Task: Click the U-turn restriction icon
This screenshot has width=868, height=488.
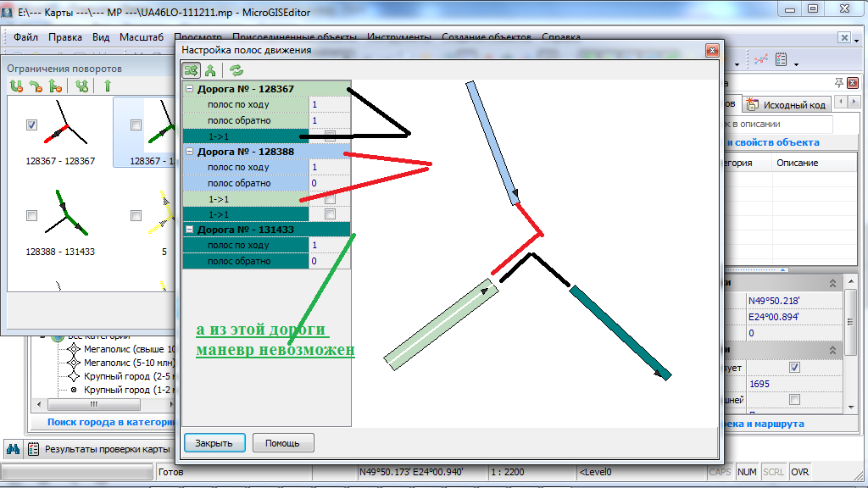Action: [16, 86]
